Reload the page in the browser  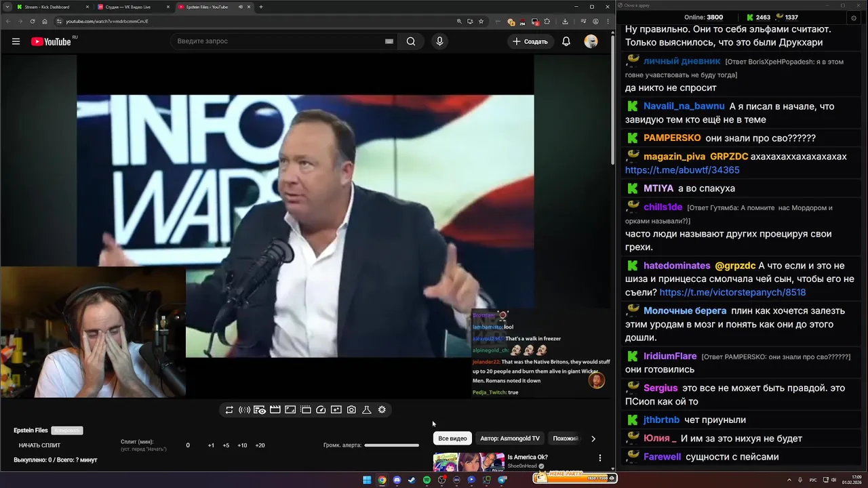pyautogui.click(x=33, y=21)
